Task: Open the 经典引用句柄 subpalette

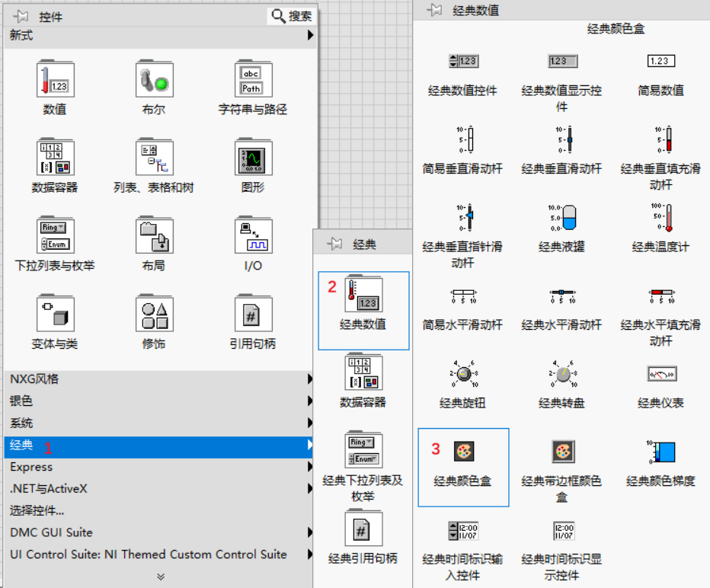Action: point(363,529)
